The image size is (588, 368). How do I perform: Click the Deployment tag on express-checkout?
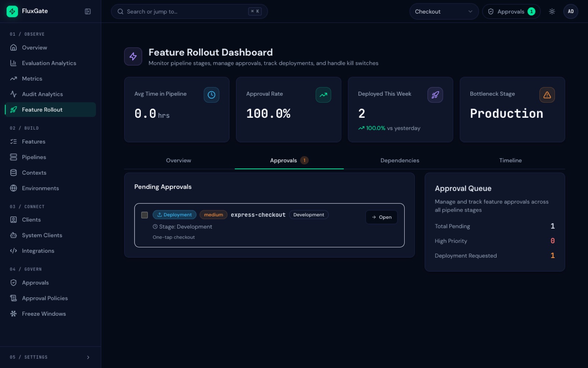(175, 215)
